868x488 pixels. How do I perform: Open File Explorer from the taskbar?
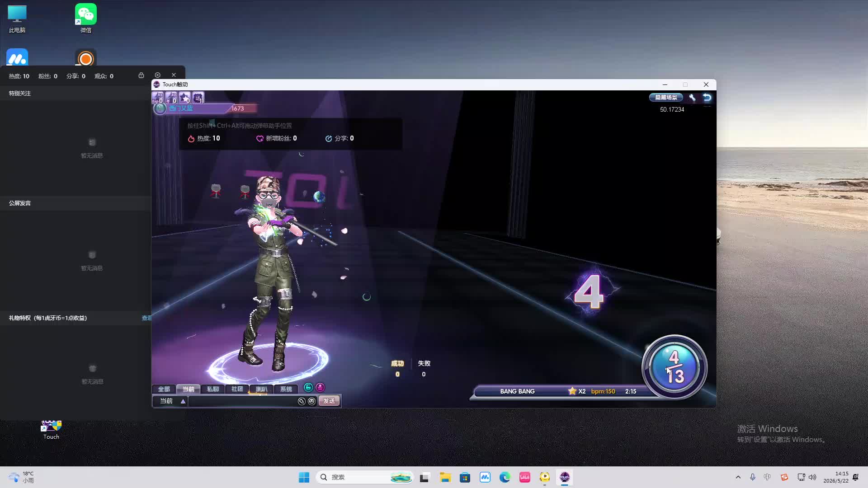tap(445, 477)
